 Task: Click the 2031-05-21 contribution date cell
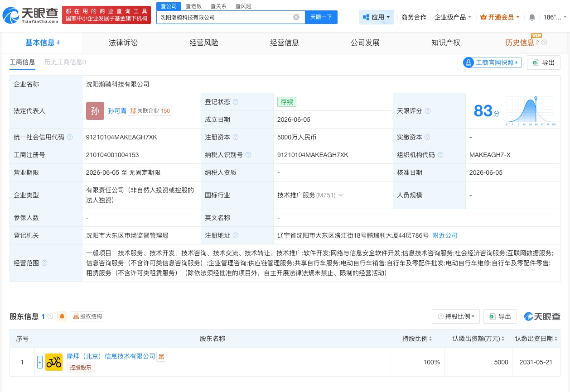[x=536, y=362]
